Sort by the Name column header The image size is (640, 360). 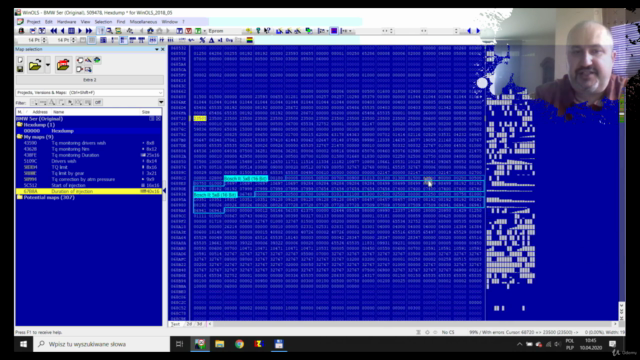coord(59,112)
